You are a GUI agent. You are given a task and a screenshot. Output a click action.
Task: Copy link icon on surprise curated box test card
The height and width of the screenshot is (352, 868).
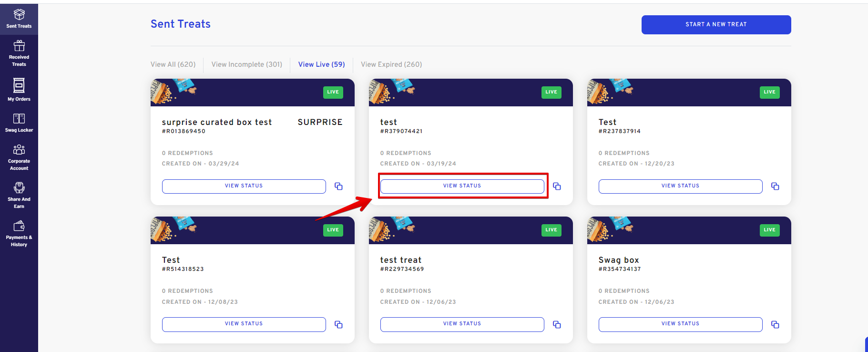coord(338,186)
